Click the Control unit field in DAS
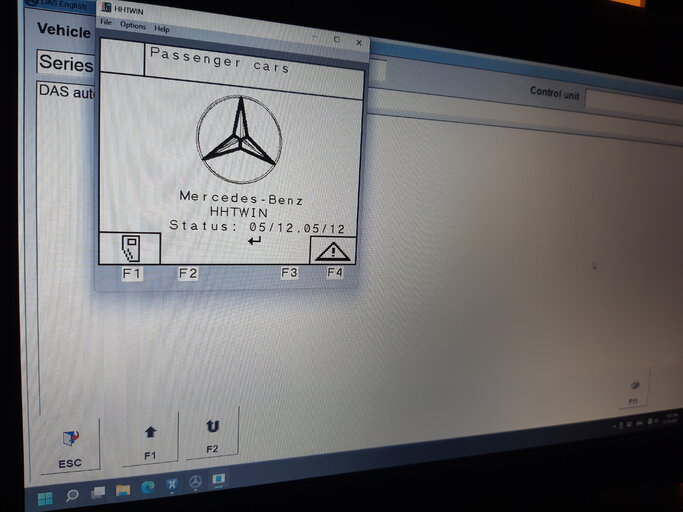This screenshot has height=512, width=683. (x=634, y=102)
